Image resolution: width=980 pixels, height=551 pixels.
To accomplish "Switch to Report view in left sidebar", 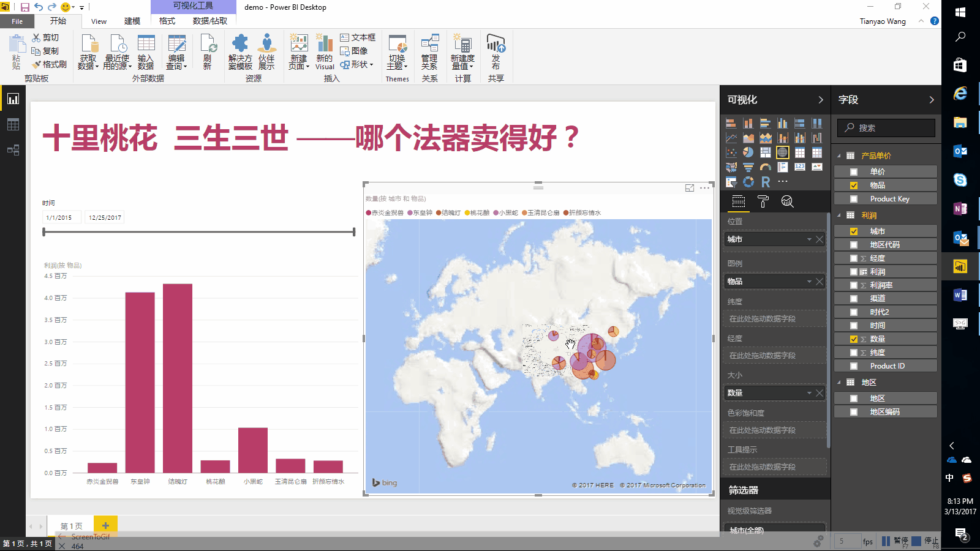I will click(x=13, y=99).
